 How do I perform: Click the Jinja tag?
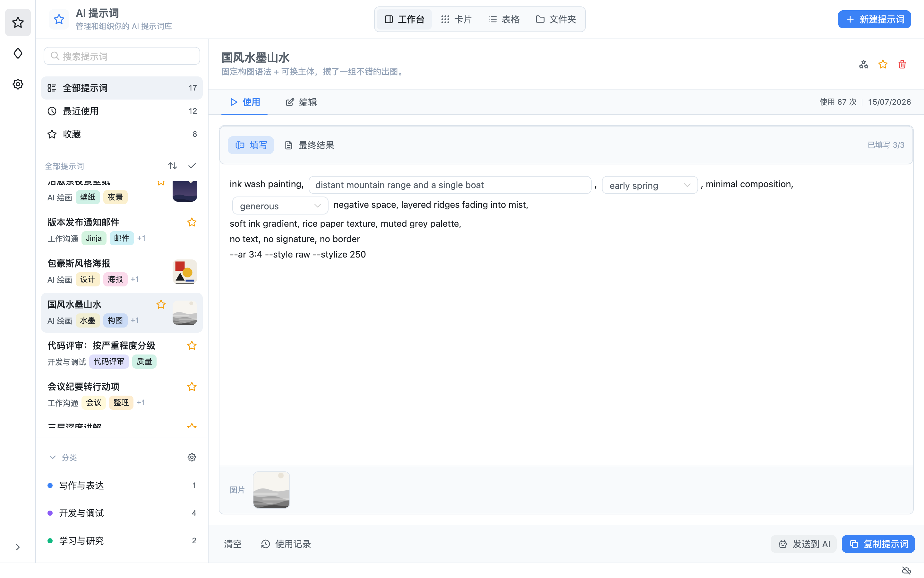pyautogui.click(x=94, y=238)
